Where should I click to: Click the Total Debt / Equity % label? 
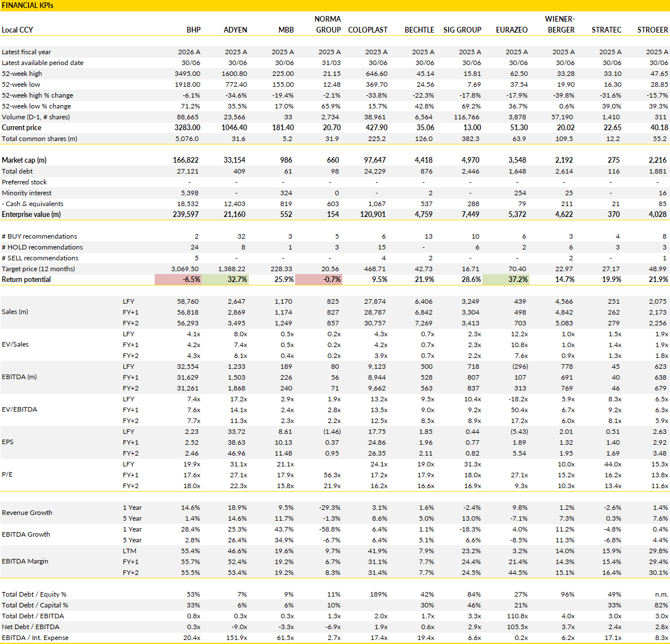34,594
